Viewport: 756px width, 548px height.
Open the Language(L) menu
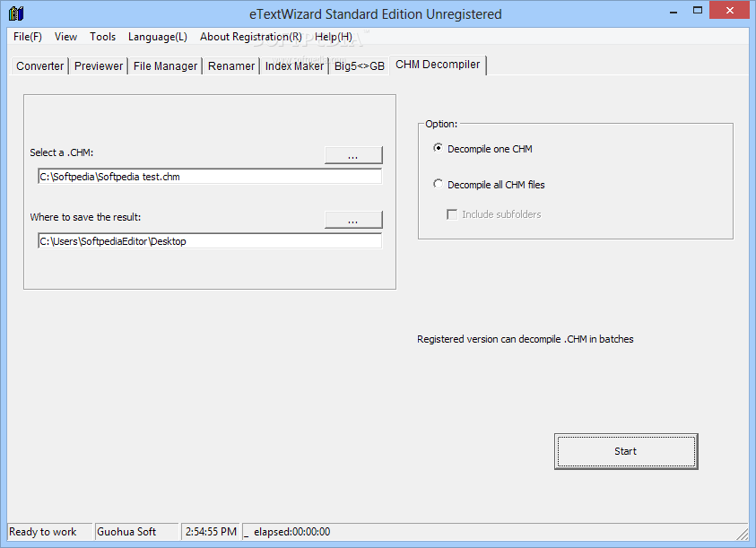tap(158, 37)
